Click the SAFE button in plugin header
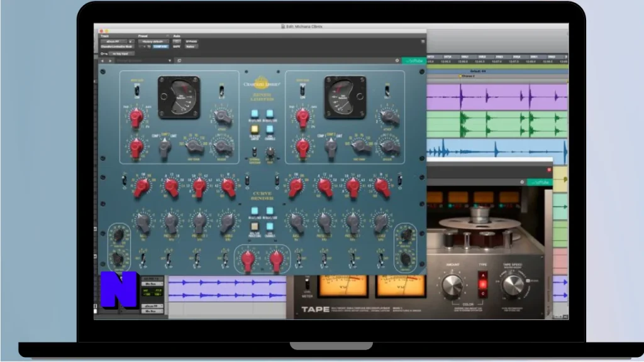Image resolution: width=644 pixels, height=362 pixels. tap(177, 47)
